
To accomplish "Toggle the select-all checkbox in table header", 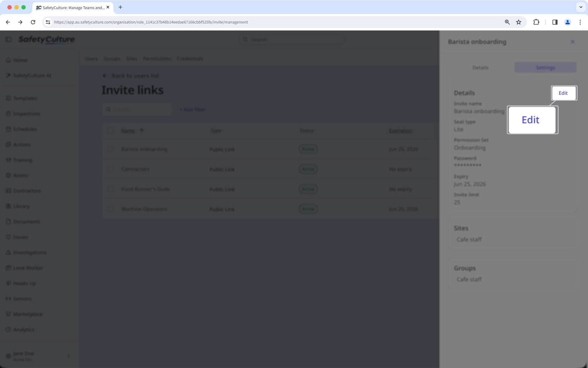I will (110, 130).
